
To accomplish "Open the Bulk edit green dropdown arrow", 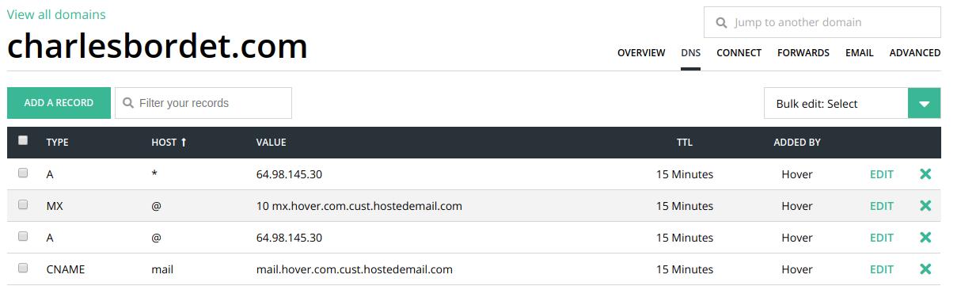I will coord(924,104).
